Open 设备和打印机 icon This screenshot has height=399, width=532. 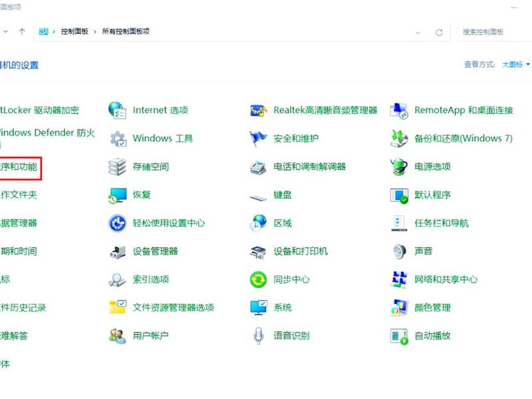258,252
